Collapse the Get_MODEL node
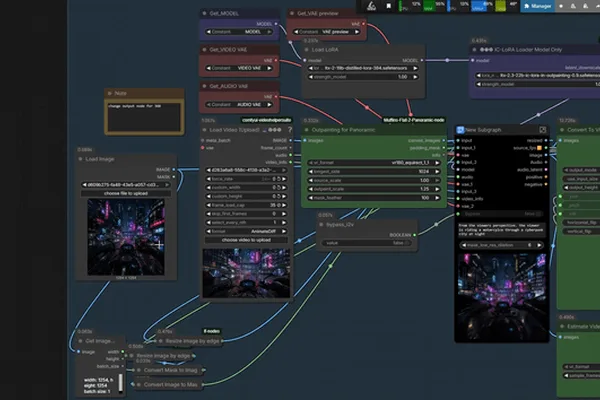Viewport: 600px width, 400px height. coord(204,13)
